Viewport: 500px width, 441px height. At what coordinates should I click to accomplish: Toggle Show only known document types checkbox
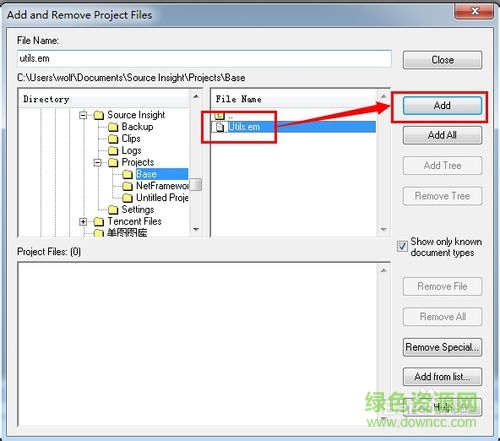click(402, 246)
